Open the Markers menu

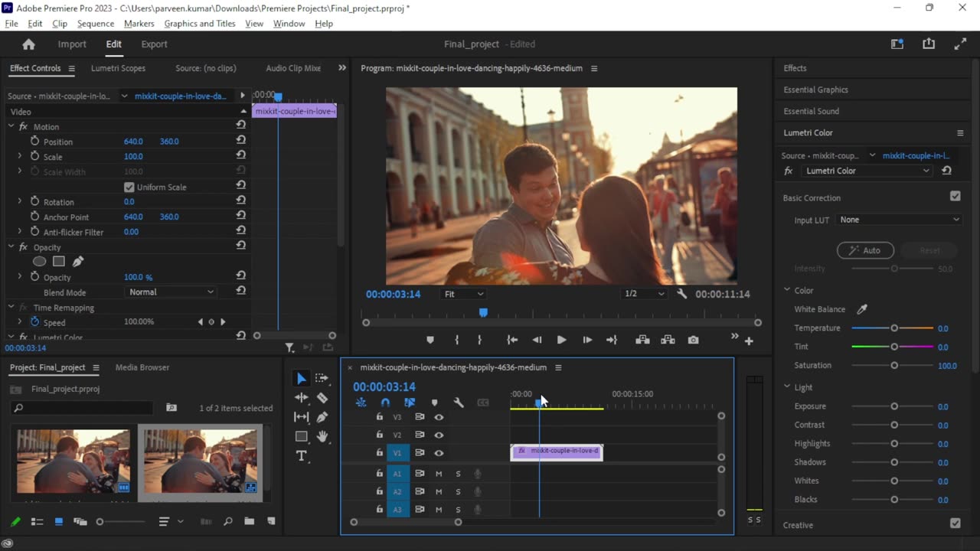[139, 24]
